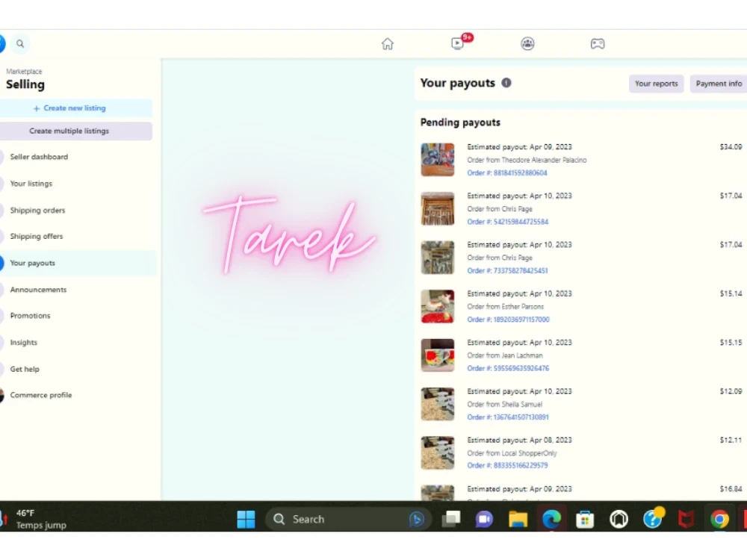Launch the Teams chat taskbar icon
The width and height of the screenshot is (747, 560).
click(x=484, y=519)
